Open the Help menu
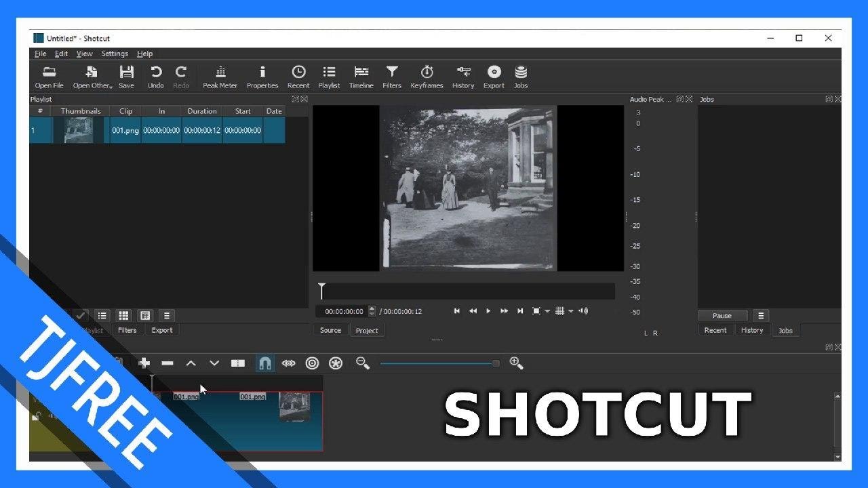 tap(145, 54)
